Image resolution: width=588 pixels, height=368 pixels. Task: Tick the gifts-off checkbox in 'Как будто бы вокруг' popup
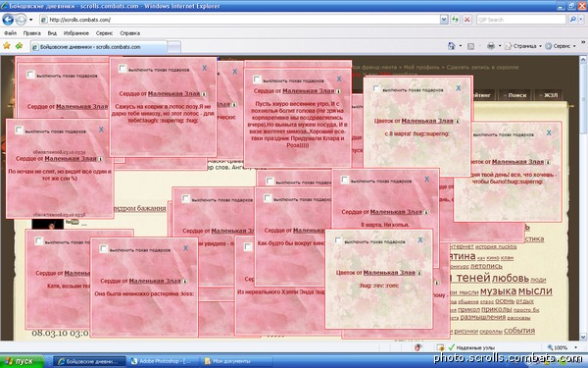pos(268,198)
